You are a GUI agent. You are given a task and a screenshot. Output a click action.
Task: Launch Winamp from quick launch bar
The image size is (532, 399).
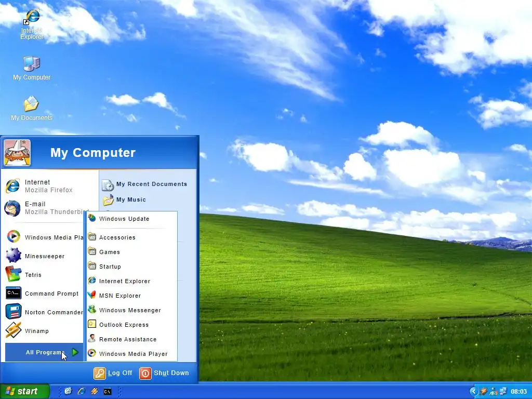coord(95,391)
